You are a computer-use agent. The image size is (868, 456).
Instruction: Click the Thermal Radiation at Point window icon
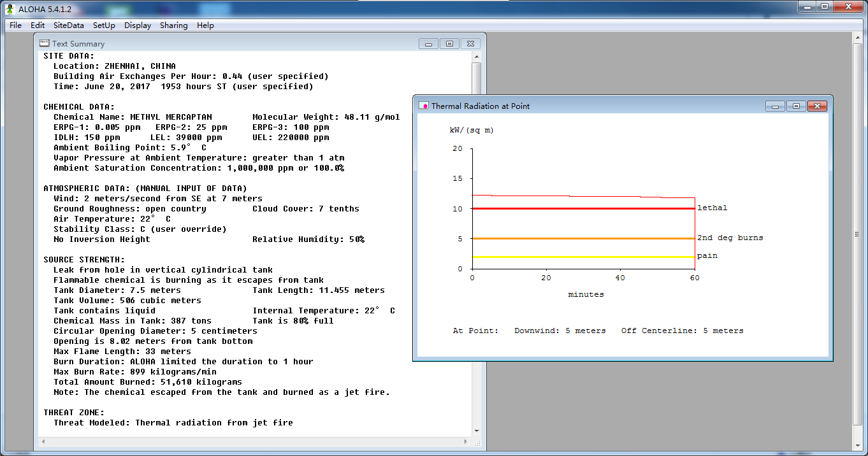(x=424, y=106)
